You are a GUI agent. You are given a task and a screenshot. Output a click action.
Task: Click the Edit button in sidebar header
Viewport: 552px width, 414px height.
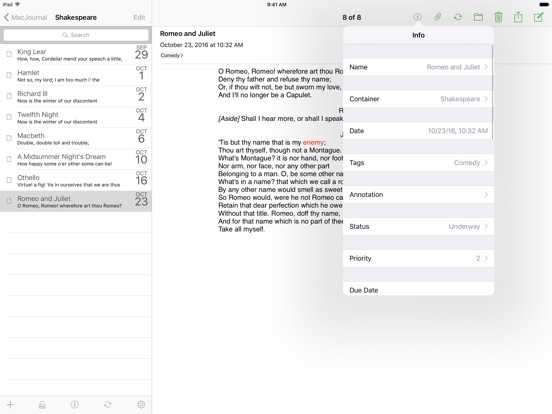point(139,17)
